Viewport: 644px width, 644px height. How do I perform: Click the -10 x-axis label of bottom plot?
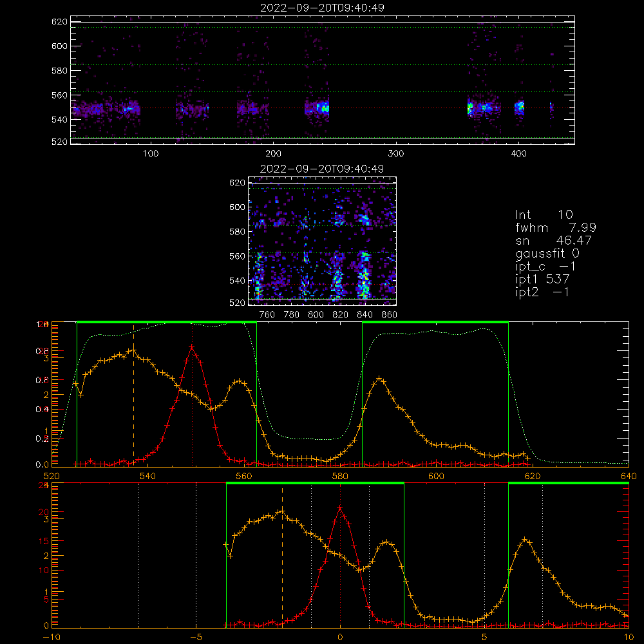coord(52,638)
